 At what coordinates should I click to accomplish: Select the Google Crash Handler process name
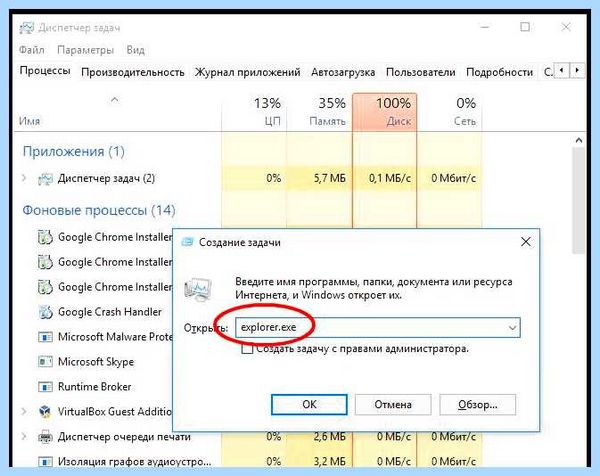[110, 312]
